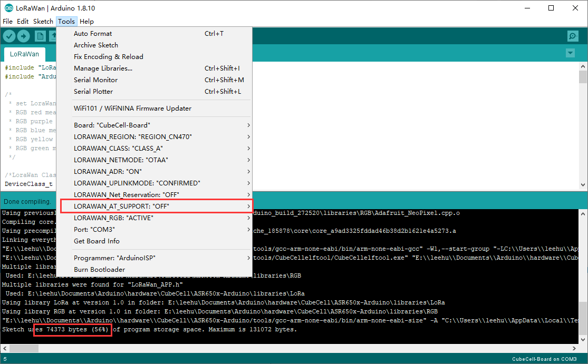Click the editor vertical scrollbar thumb
The height and width of the screenshot is (364, 588).
click(x=583, y=77)
